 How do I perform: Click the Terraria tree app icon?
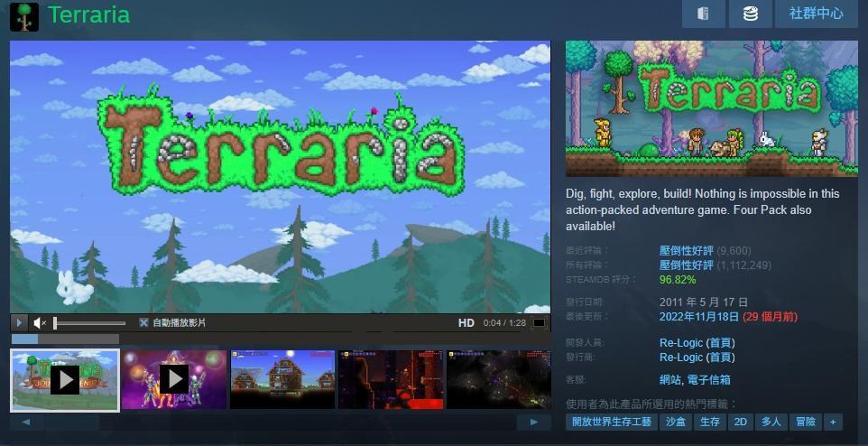click(24, 16)
